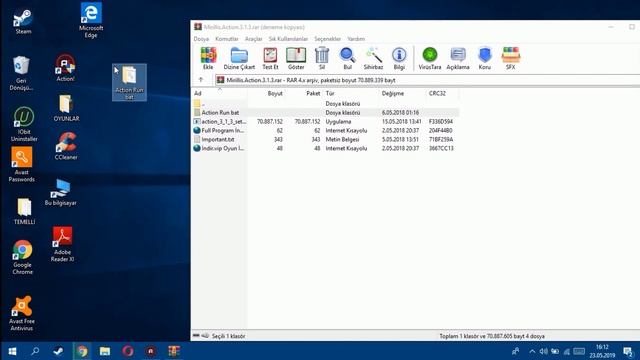Click the Dizine Çıkart extract icon
The height and width of the screenshot is (360, 640).
[x=239, y=58]
